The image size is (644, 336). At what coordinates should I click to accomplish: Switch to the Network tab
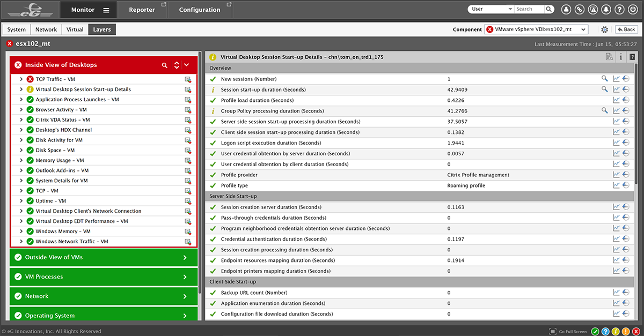(x=46, y=29)
